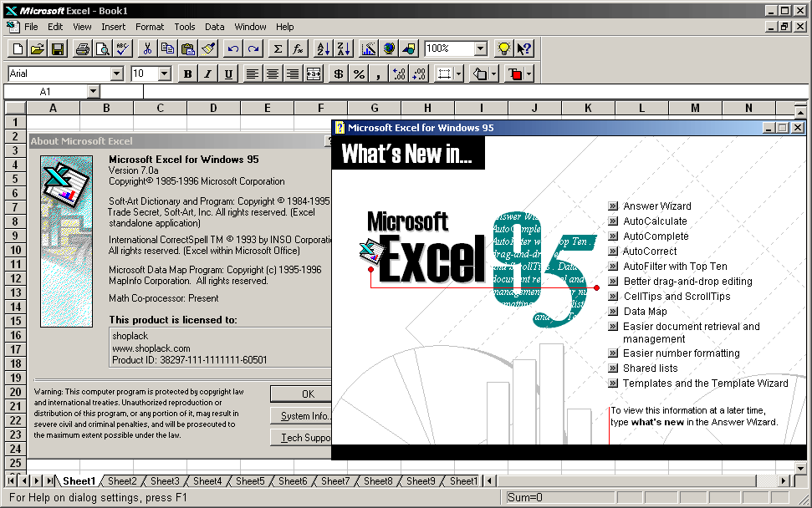Click the Sort Ascending icon
Screen dimensions: 812x508
click(321, 48)
